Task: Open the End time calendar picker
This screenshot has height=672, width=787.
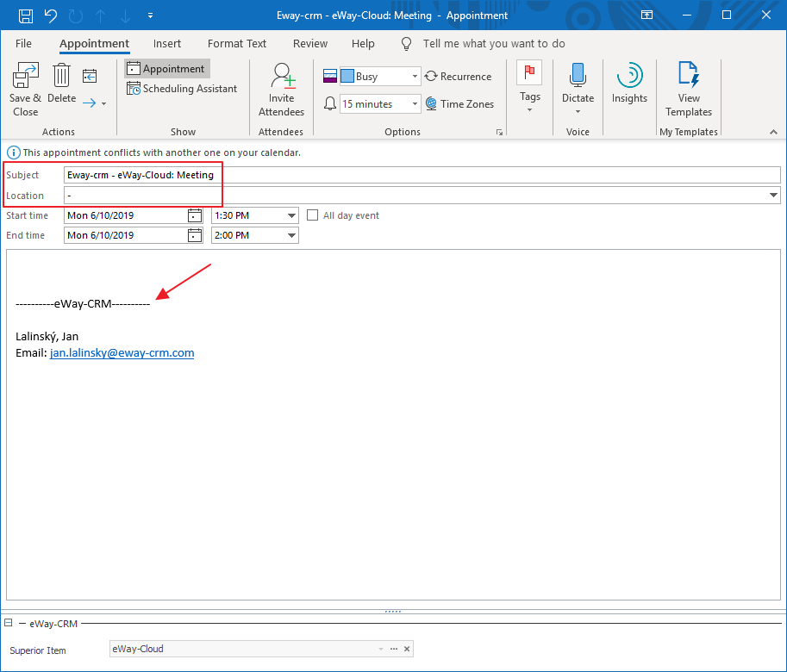Action: pyautogui.click(x=195, y=235)
